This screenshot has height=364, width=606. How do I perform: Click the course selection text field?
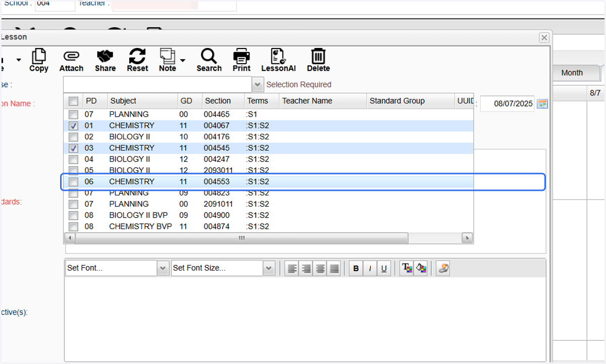158,84
